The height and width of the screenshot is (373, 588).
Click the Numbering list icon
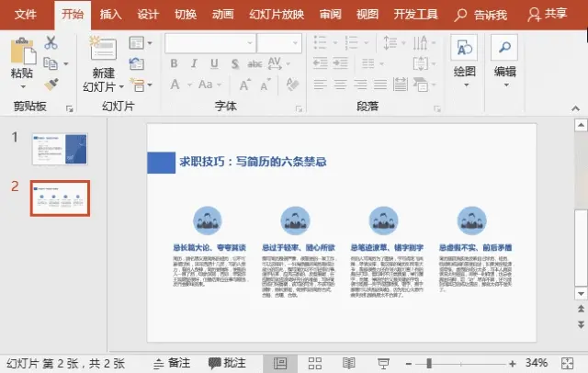point(351,42)
